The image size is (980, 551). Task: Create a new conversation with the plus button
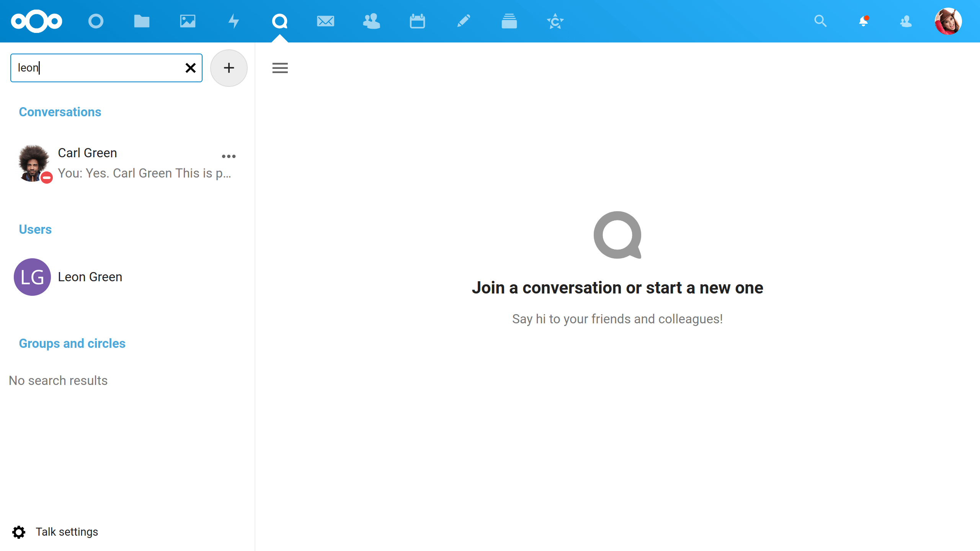click(229, 68)
